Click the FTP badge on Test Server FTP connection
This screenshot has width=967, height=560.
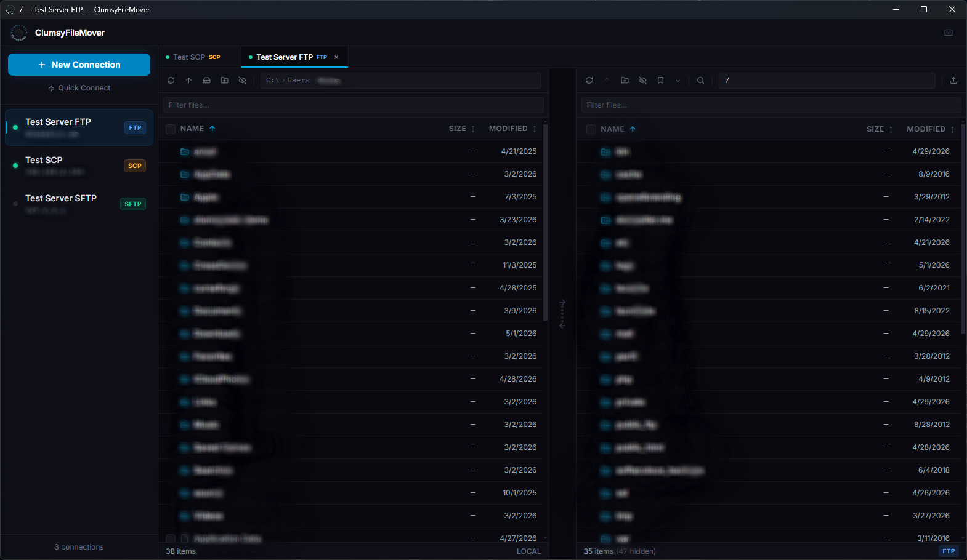(x=135, y=128)
